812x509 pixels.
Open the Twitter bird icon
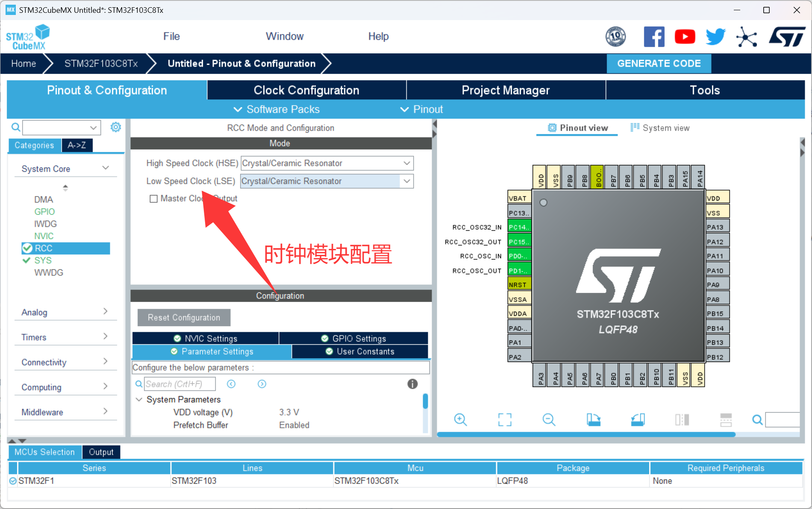(715, 37)
